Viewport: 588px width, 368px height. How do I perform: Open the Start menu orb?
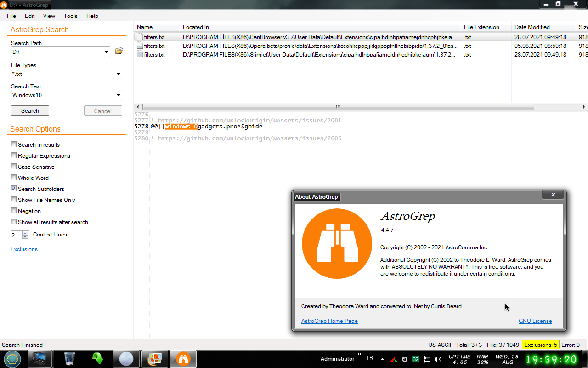click(x=12, y=359)
